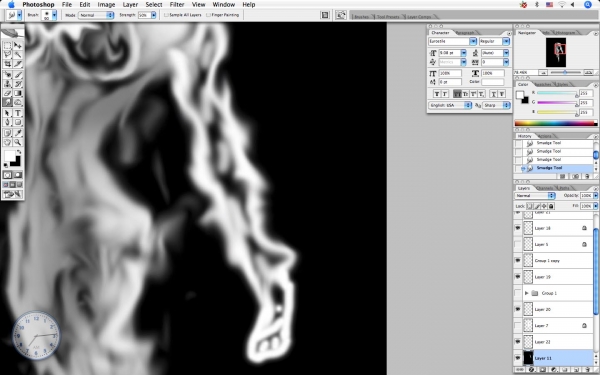600x375 pixels.
Task: Swap foreground and background colors
Action: click(19, 152)
